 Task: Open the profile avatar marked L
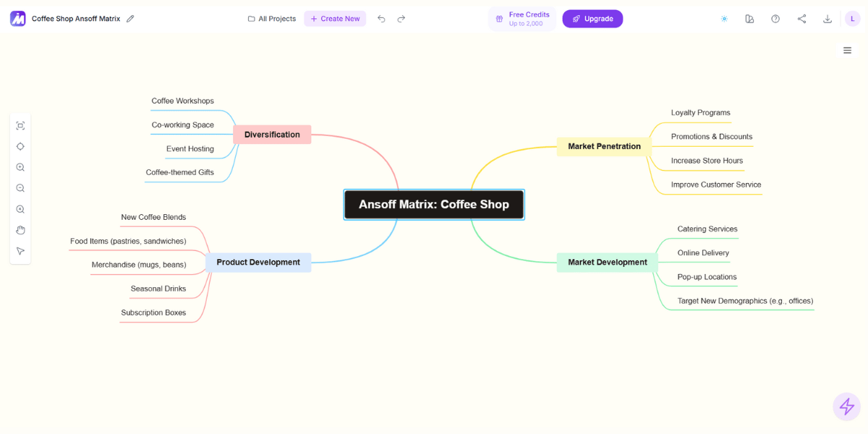[x=853, y=18]
